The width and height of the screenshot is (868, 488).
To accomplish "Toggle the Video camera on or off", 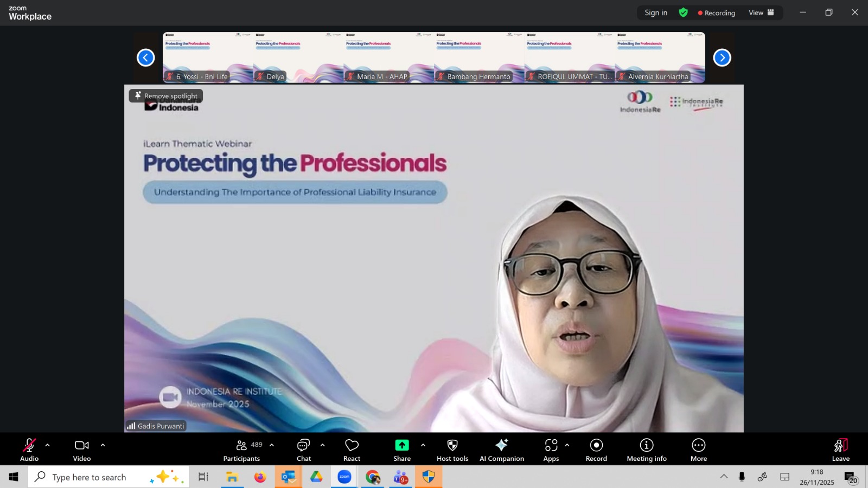I will coord(82,450).
